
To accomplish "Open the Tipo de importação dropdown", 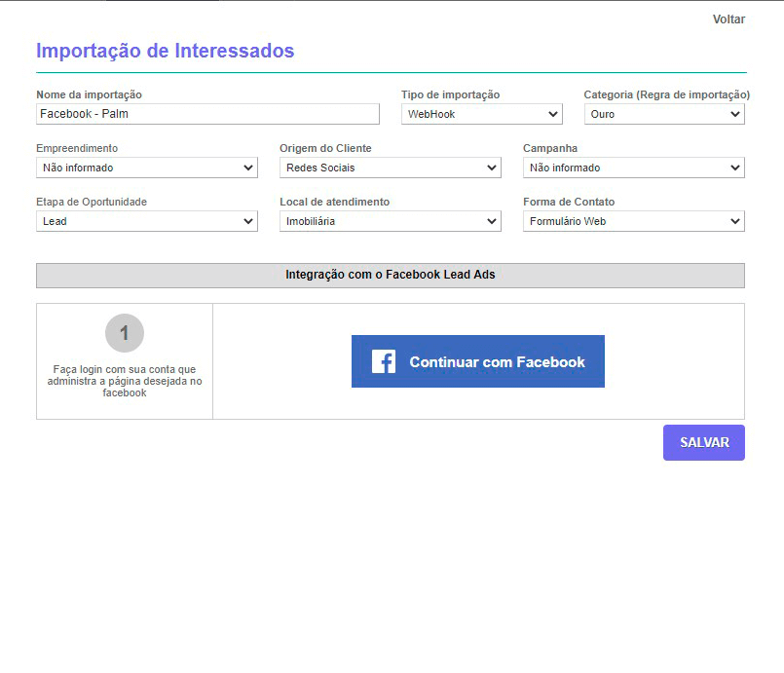I will click(x=481, y=114).
